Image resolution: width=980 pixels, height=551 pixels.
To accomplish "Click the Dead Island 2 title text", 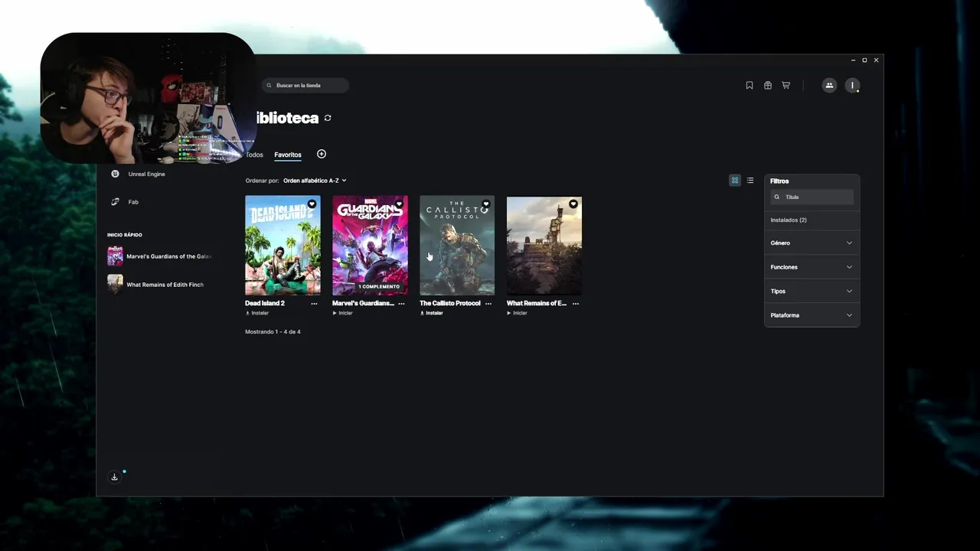I will 265,303.
